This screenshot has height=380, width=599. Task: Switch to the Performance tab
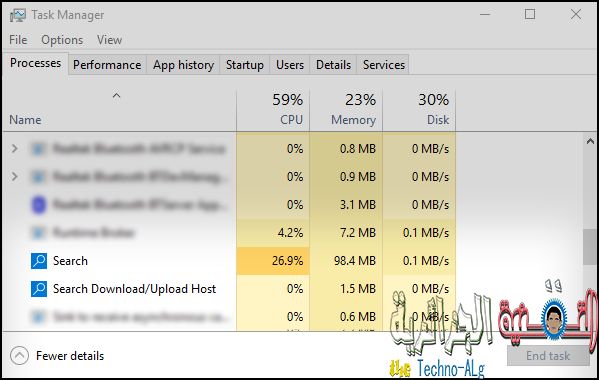point(107,65)
